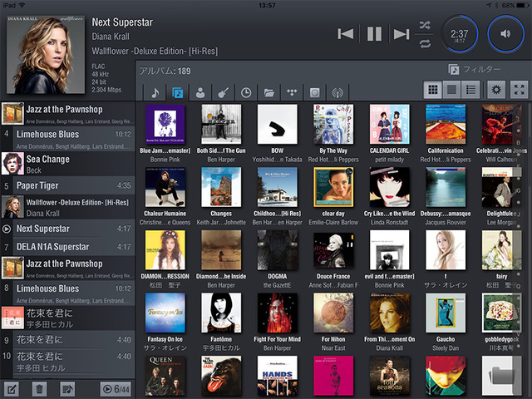Open the folder browsing view
This screenshot has height=399, width=532.
pos(269,92)
